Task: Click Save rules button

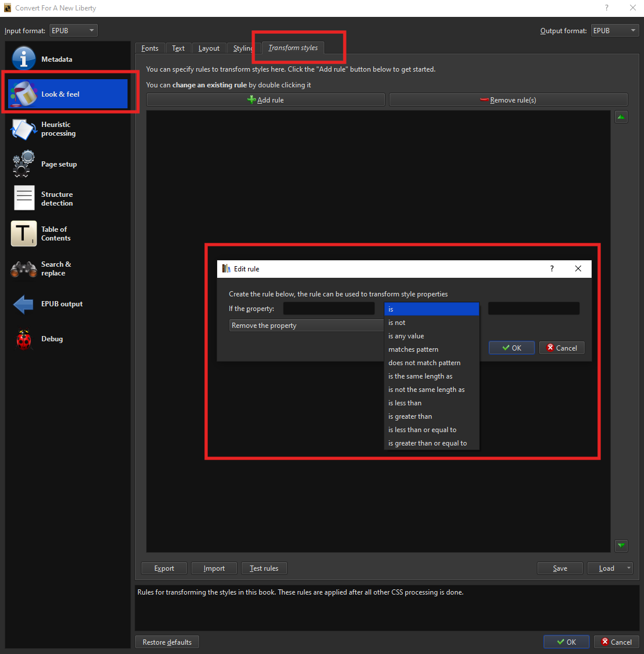Action: (560, 568)
